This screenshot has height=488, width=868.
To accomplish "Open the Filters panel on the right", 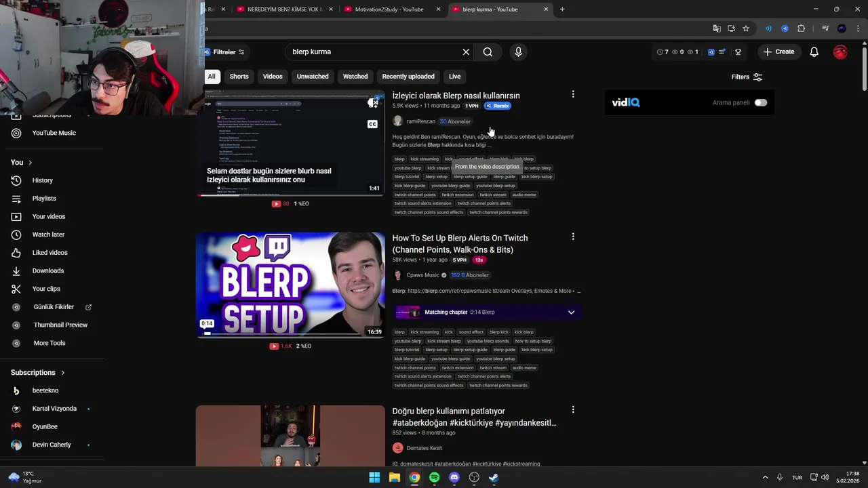I will tap(747, 77).
